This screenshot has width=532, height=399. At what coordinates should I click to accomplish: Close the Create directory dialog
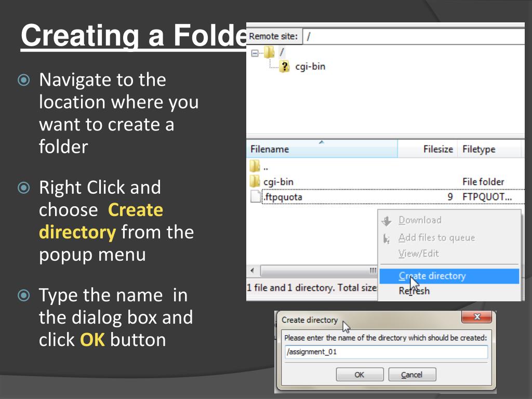click(x=477, y=316)
